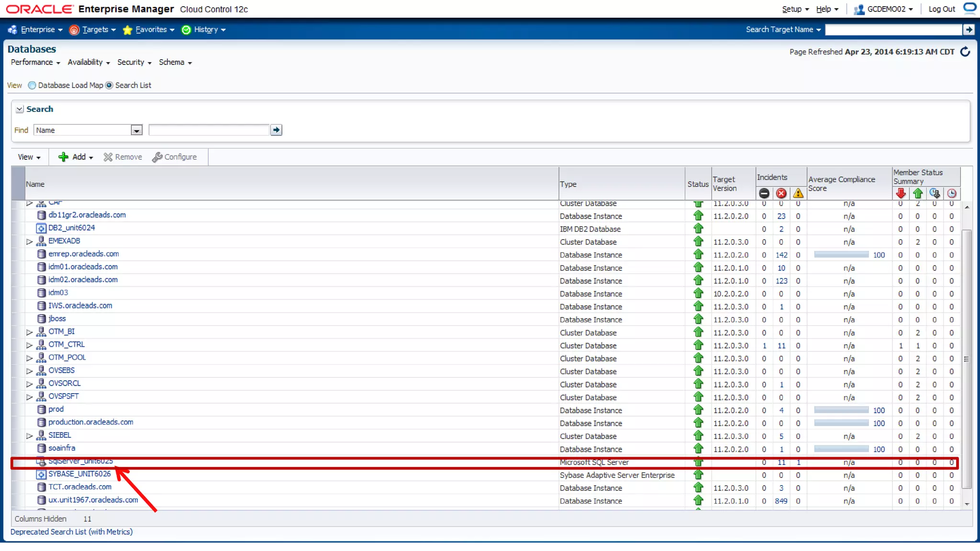Click the Search Target Name input field
980x551 pixels.
coord(894,30)
